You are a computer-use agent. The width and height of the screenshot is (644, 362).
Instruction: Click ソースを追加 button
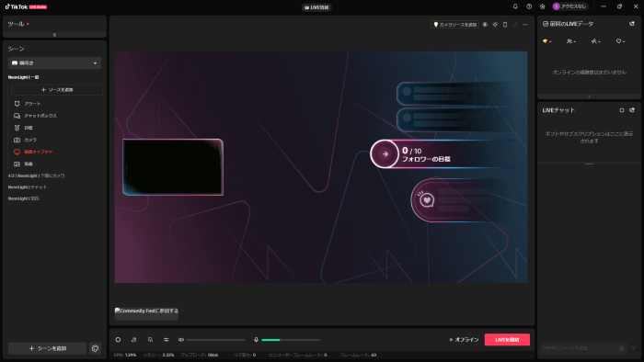(x=57, y=90)
